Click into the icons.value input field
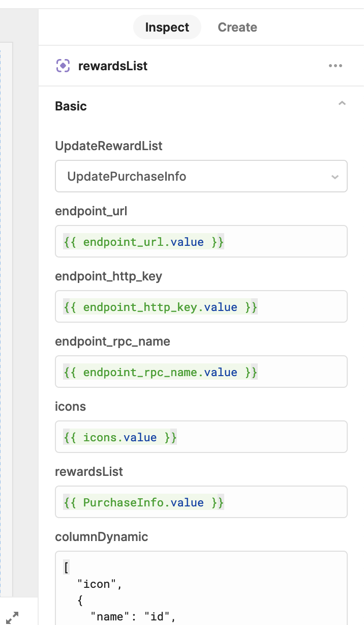 pos(201,437)
